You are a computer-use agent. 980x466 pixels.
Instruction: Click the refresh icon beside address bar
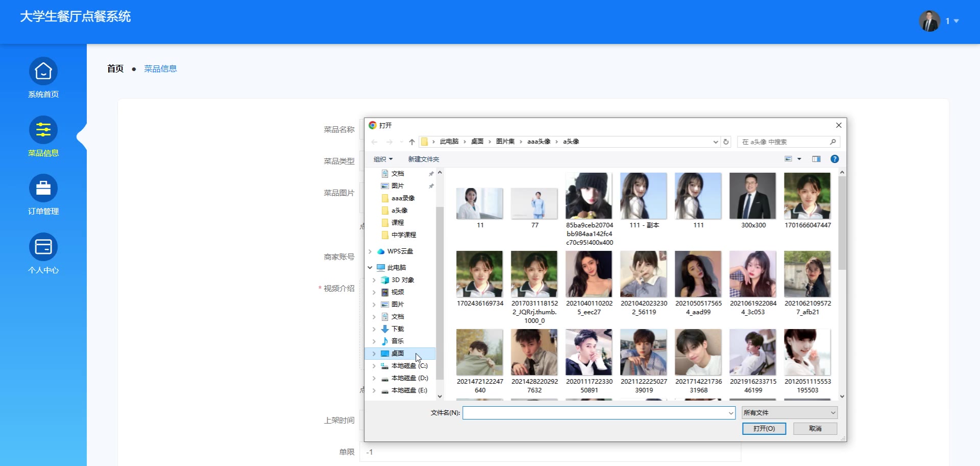[726, 142]
